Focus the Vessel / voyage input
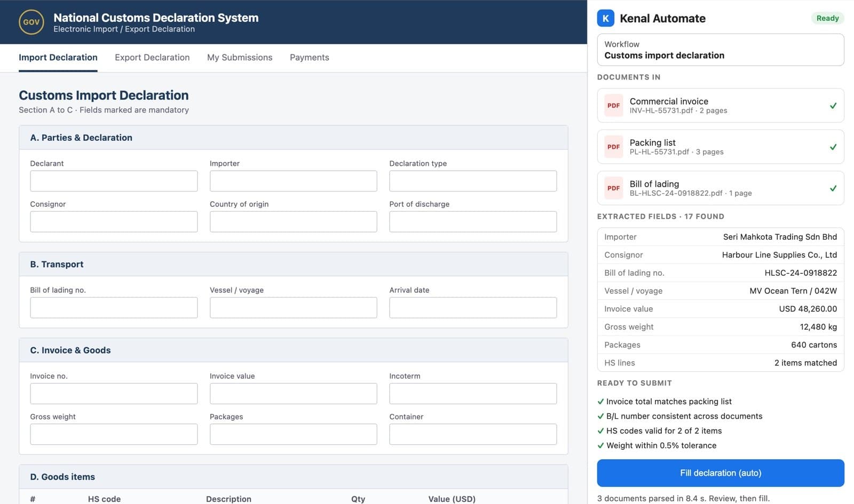Image resolution: width=854 pixels, height=504 pixels. (x=294, y=308)
